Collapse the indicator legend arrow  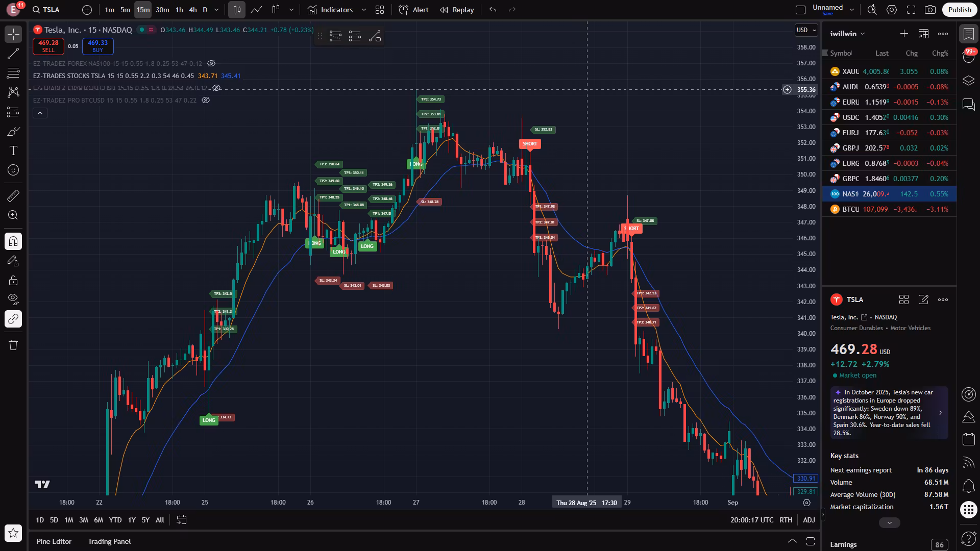tap(40, 113)
